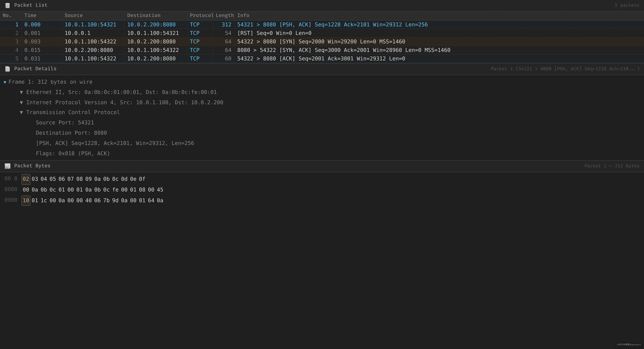Click destination 10.0.2.200:8080 in packet 1
This screenshot has height=349, width=644.
tap(151, 24)
